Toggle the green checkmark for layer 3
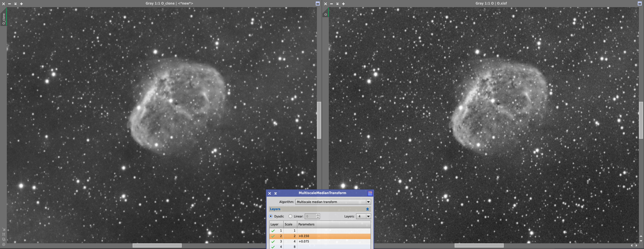The width and height of the screenshot is (644, 249). pos(273,242)
